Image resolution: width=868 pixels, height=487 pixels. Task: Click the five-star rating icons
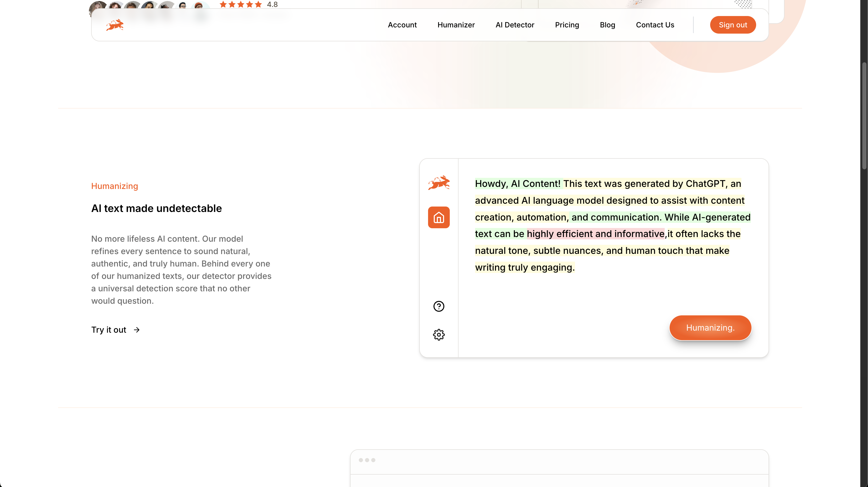[x=241, y=4]
